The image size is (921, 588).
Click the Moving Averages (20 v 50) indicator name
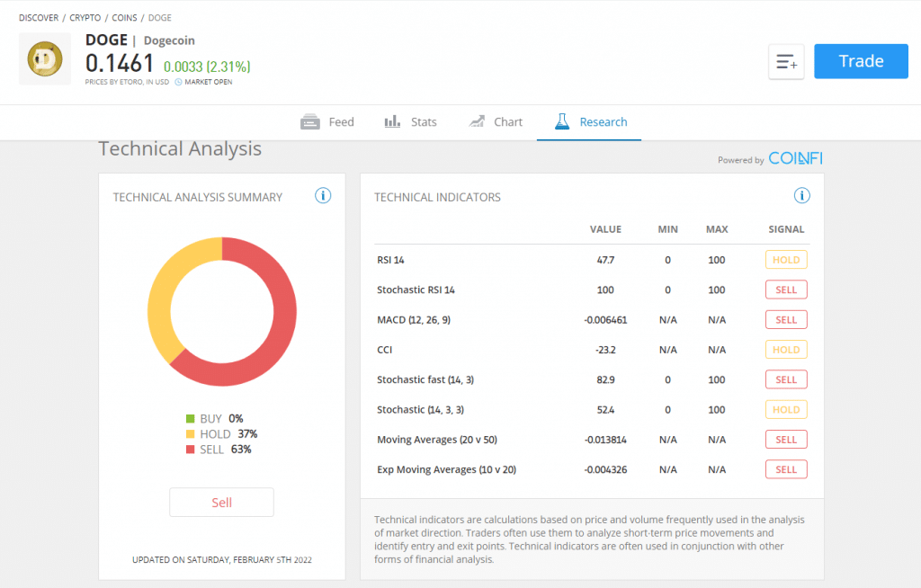[437, 440]
